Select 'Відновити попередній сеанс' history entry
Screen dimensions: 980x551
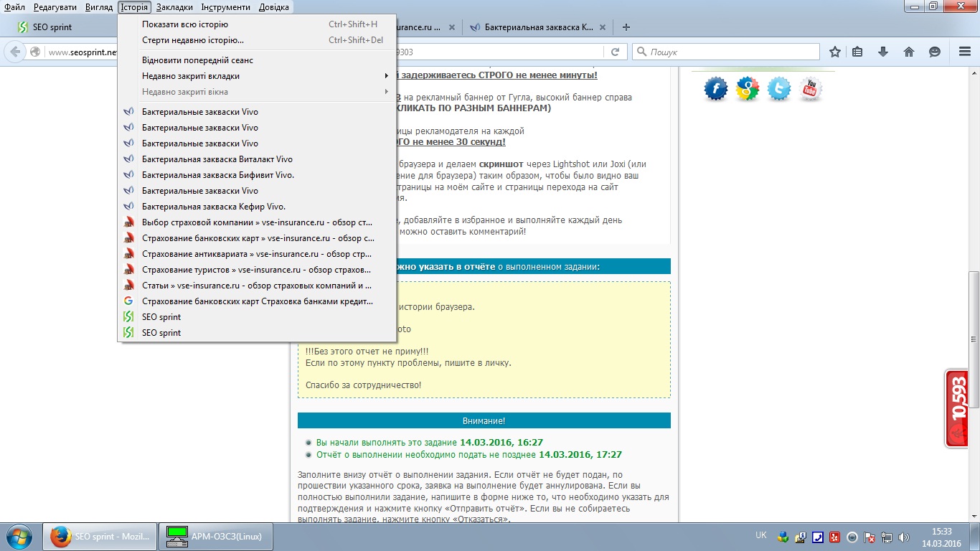point(197,60)
